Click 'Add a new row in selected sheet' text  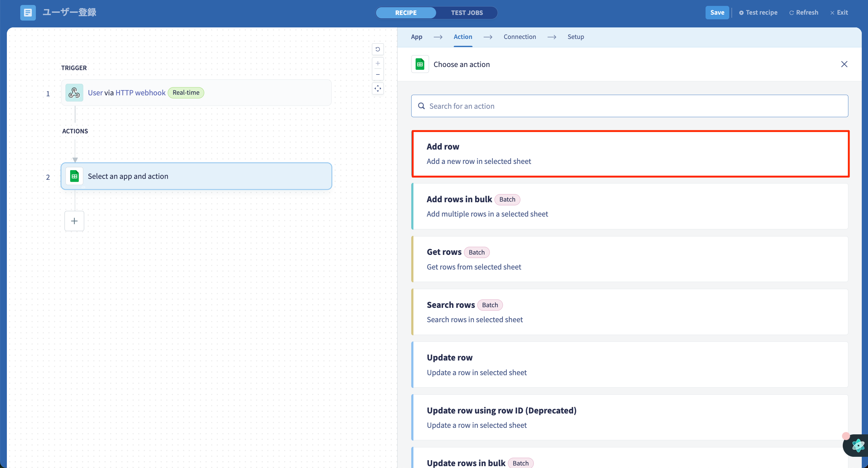[479, 161]
